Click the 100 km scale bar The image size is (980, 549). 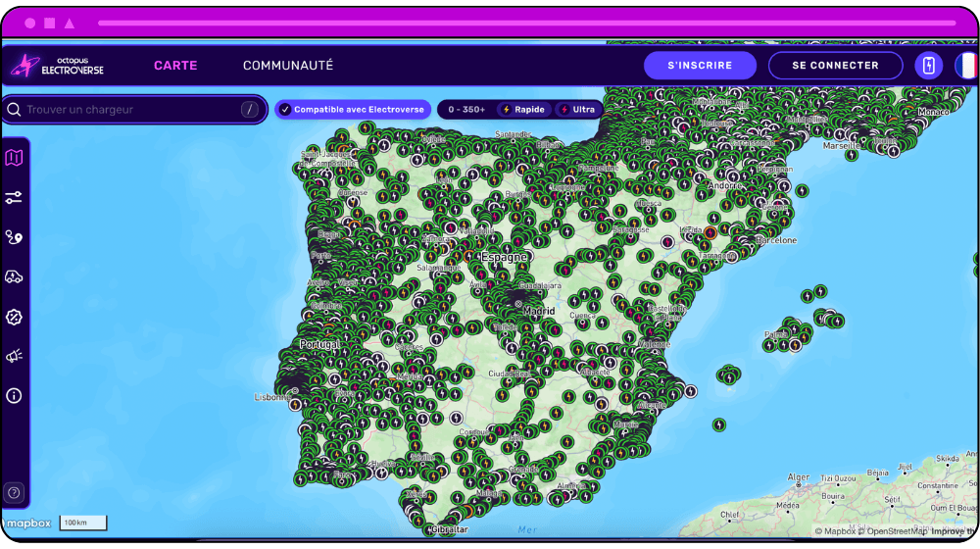click(x=83, y=523)
